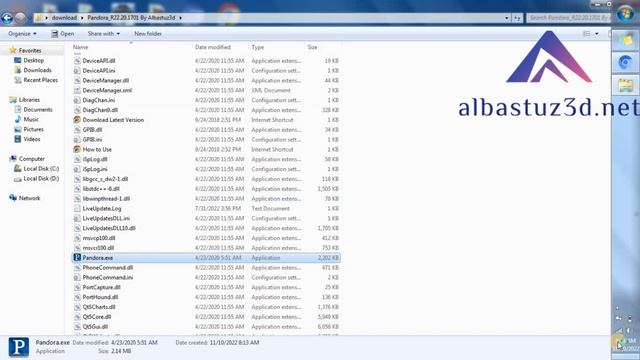Screen dimensions: 640x360
Task: Click the large Pandora icon in details pane
Action: [x=19, y=347]
